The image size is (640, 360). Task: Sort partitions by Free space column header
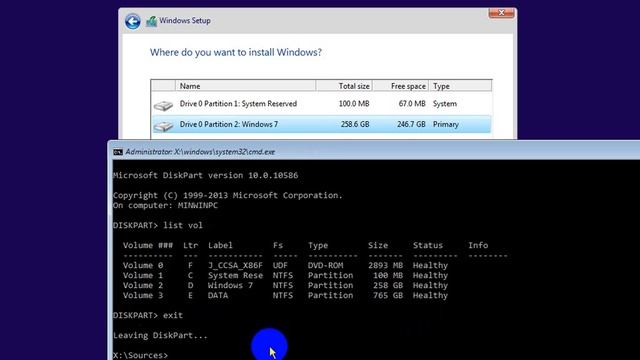pos(401,86)
